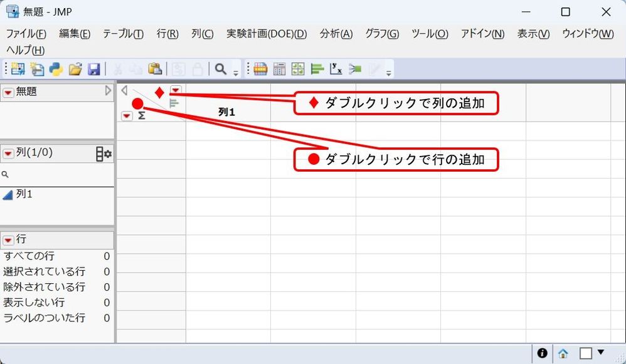626x364 pixels.
Task: Open the column settings gear in 列(1/0) panel
Action: [x=108, y=152]
